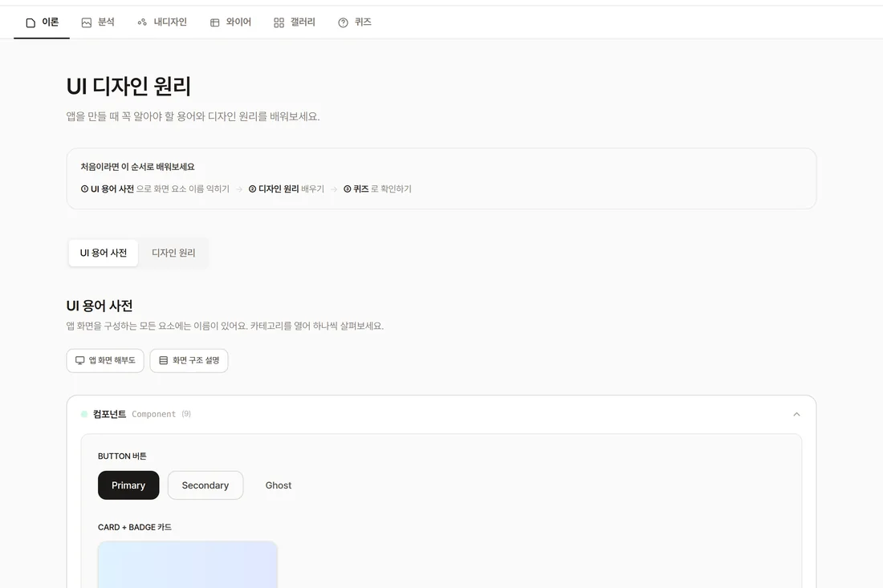Click the 앱 화면 해부도 button
This screenshot has width=883, height=588.
pyautogui.click(x=105, y=361)
